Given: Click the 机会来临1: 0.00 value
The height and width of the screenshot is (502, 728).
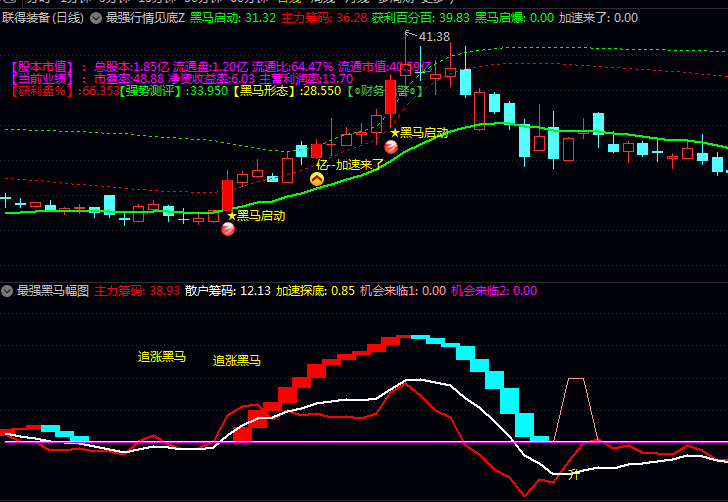Looking at the screenshot, I should click(403, 291).
